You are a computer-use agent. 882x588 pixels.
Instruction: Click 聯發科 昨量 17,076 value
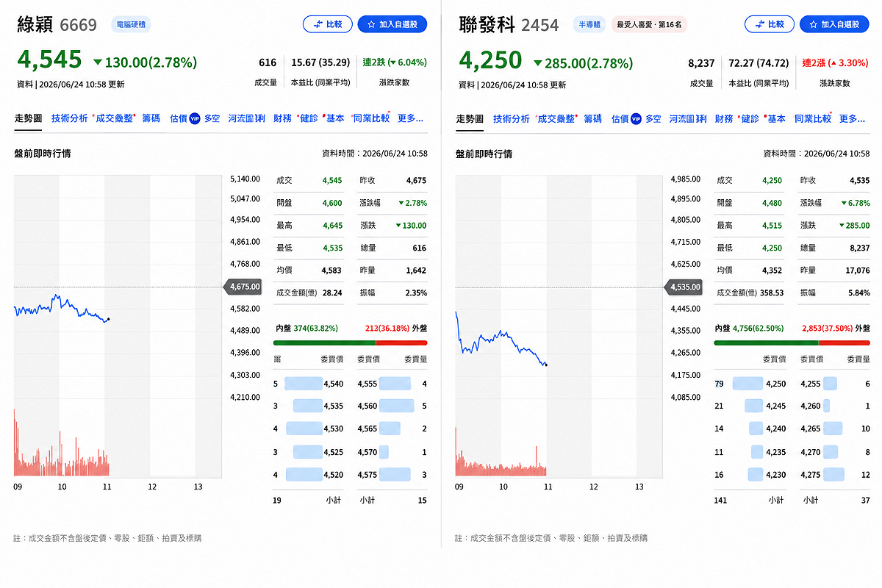[x=858, y=270]
